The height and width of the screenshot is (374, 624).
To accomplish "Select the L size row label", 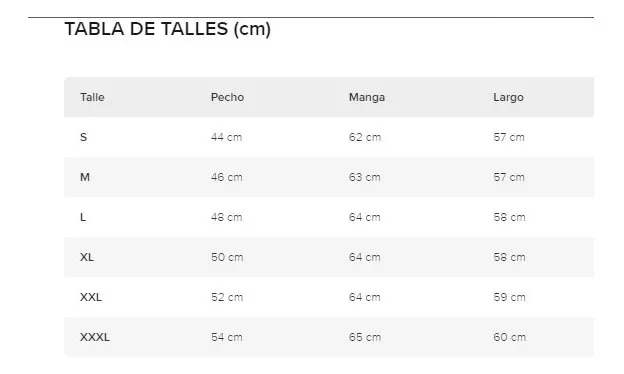I will (83, 217).
